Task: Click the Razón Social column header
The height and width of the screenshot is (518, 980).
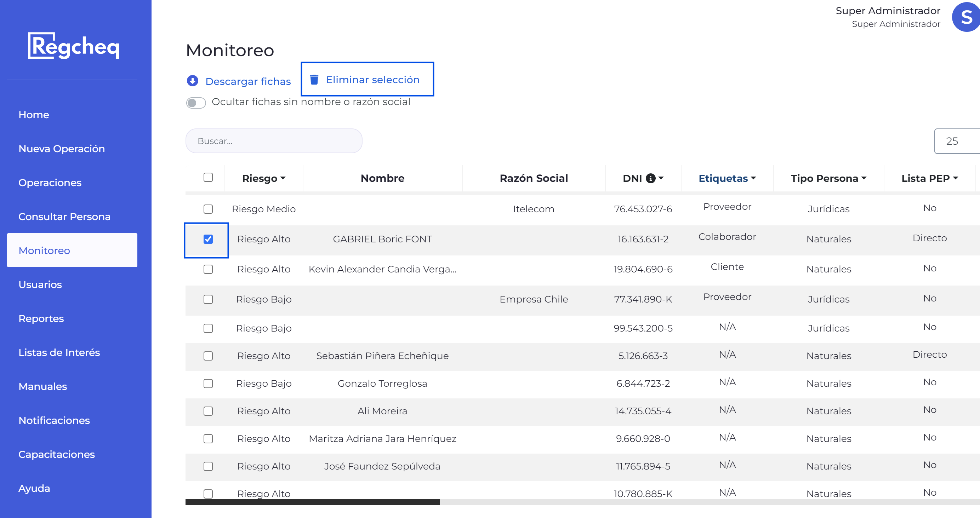Action: 534,178
